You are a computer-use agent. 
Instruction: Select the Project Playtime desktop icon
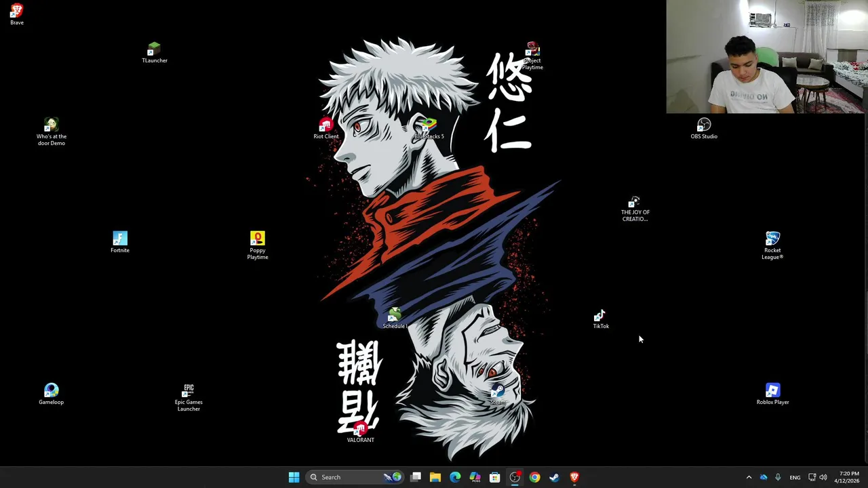tap(532, 56)
